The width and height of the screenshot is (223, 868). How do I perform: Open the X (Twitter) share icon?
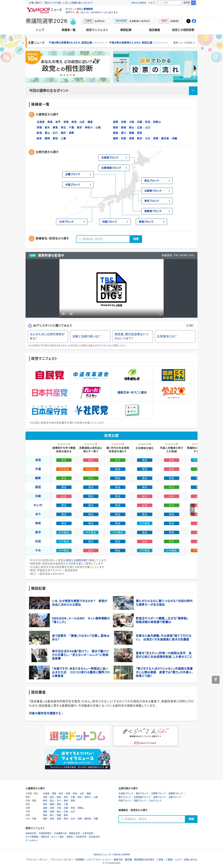click(x=188, y=21)
